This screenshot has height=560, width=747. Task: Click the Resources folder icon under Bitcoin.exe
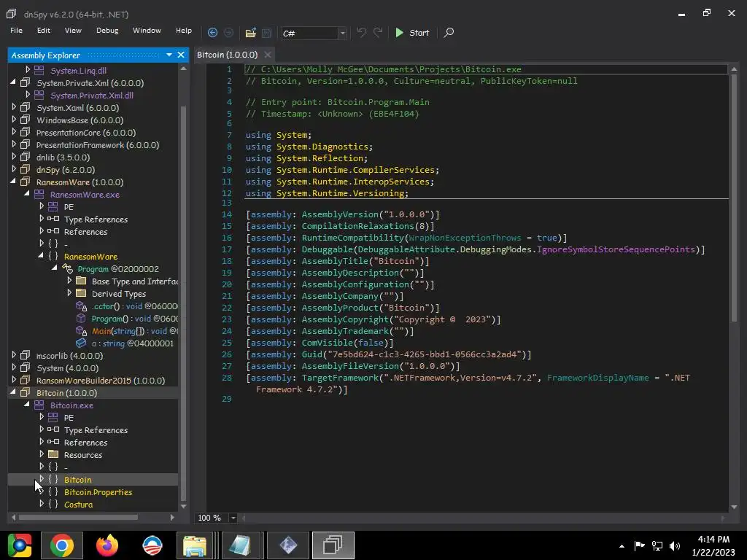point(53,454)
